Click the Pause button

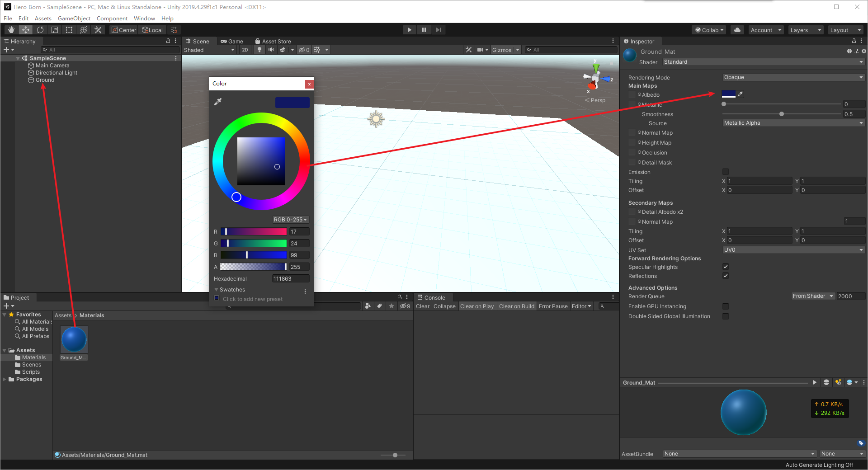tap(424, 30)
